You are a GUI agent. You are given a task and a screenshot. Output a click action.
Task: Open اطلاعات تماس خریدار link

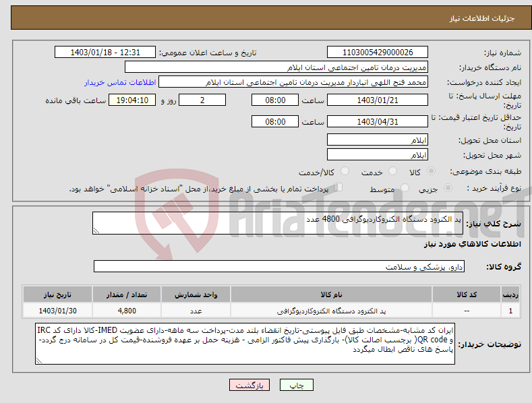[x=120, y=82]
